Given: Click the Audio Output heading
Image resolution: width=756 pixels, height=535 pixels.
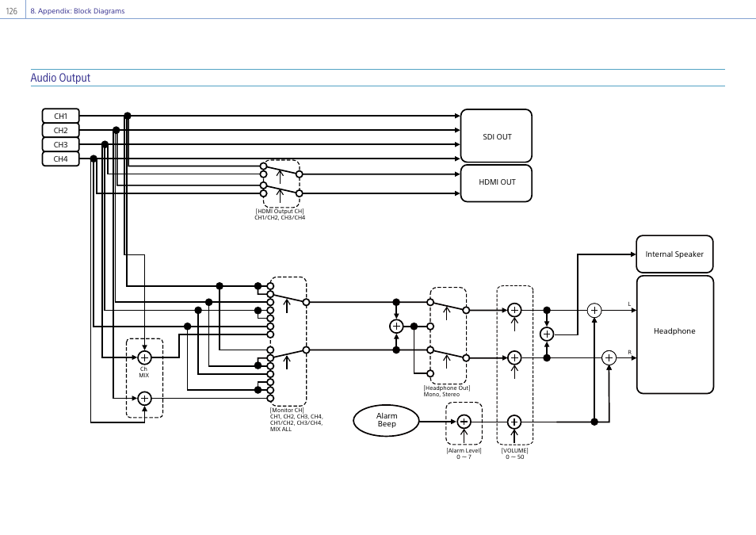Looking at the screenshot, I should (x=60, y=78).
